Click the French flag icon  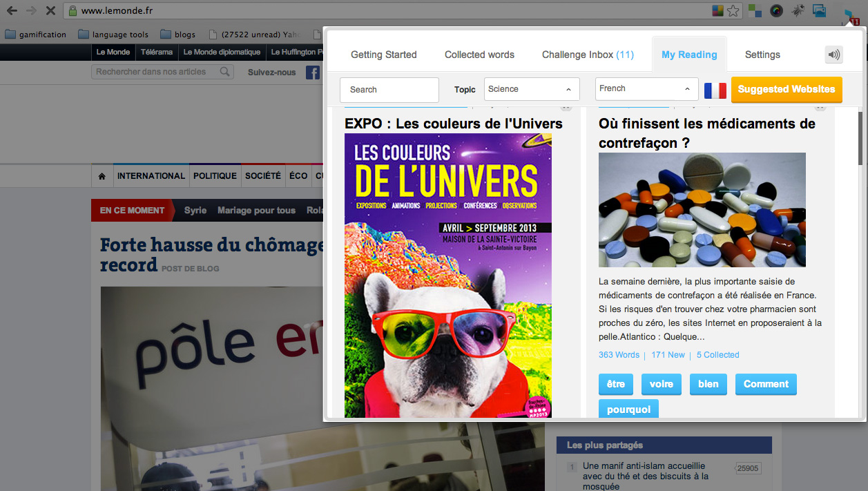coord(715,90)
